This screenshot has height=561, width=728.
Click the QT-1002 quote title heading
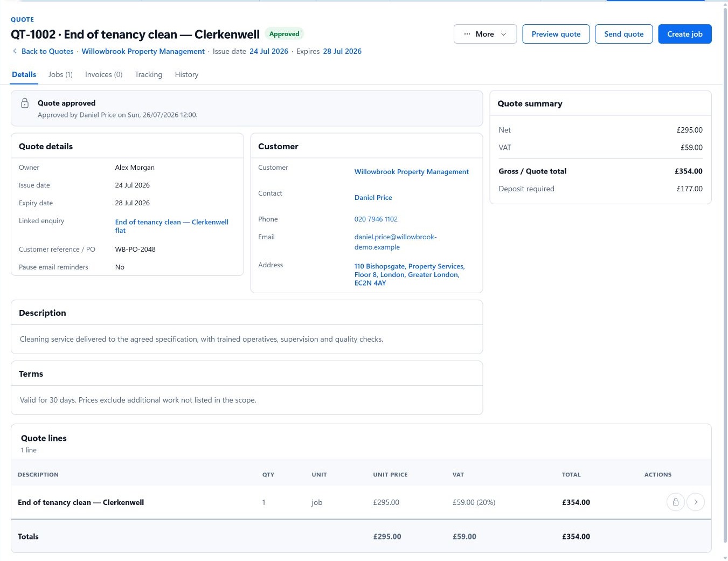click(x=135, y=34)
